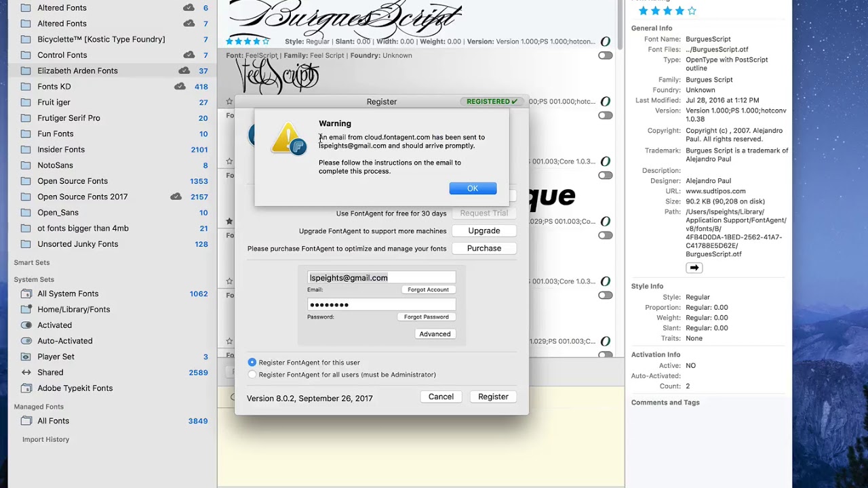
Task: Open Import History in the sidebar
Action: click(45, 439)
